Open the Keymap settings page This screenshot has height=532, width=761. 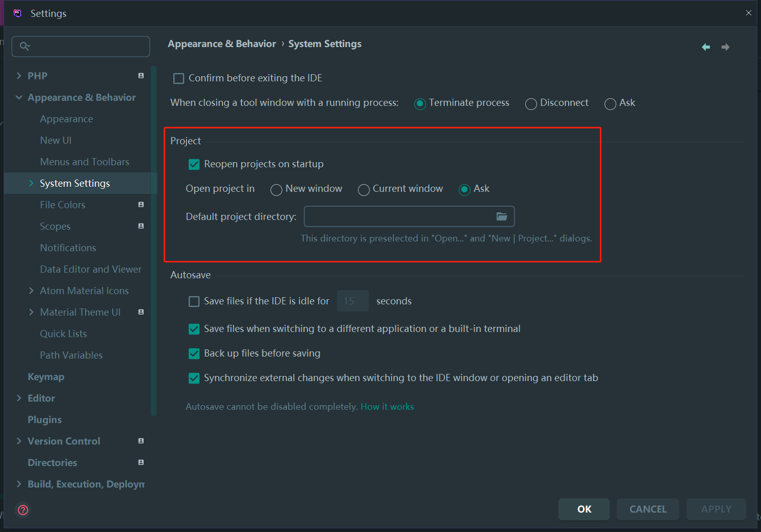click(46, 376)
